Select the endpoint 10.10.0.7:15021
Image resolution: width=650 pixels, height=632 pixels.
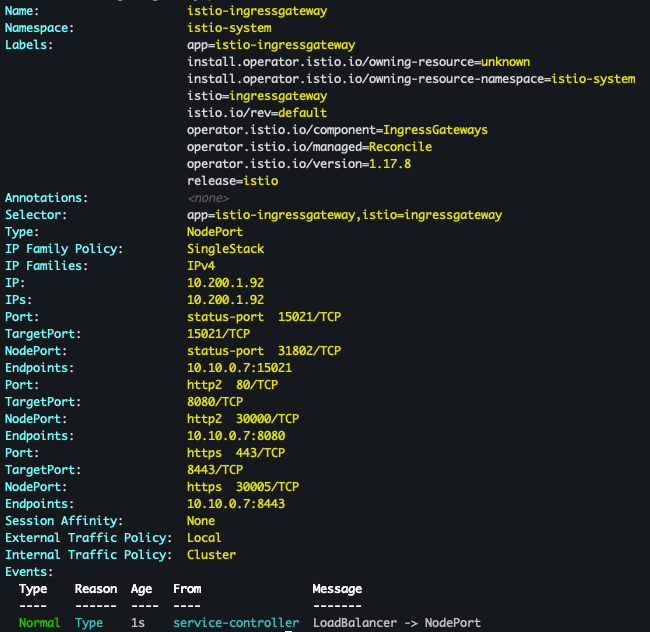click(x=240, y=368)
